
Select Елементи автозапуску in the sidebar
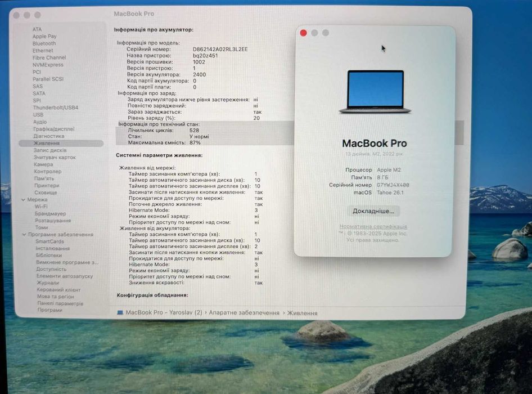pos(65,276)
